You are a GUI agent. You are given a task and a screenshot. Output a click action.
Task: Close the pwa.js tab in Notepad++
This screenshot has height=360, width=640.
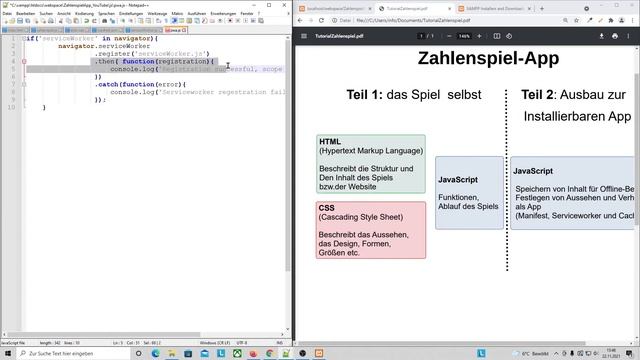click(184, 30)
